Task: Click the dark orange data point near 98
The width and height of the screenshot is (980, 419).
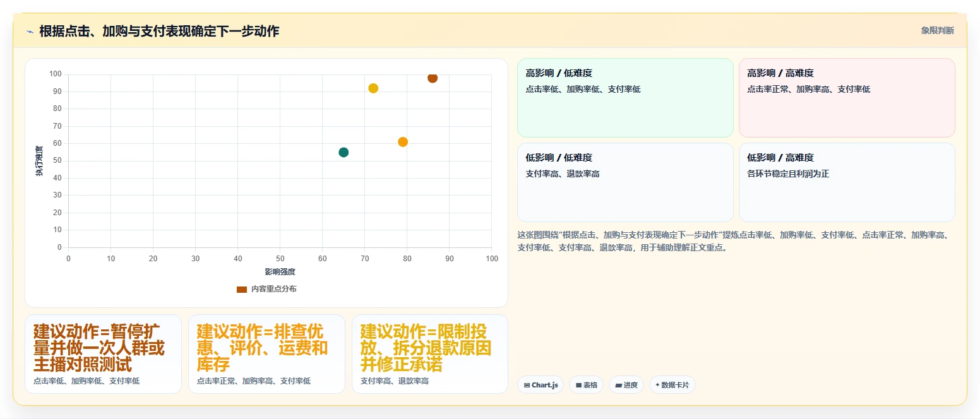Action: [433, 78]
